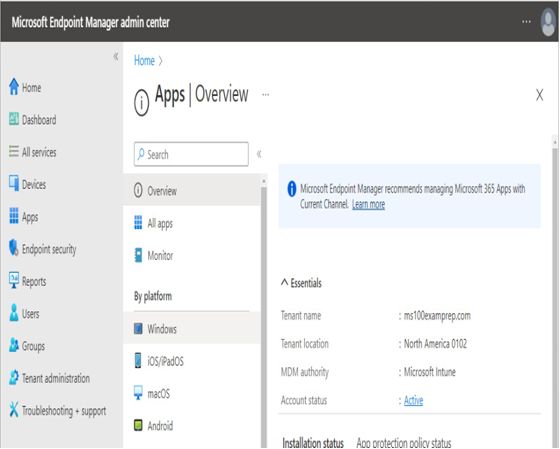Click the Apps grid icon in sidebar
This screenshot has height=449, width=560.
pyautogui.click(x=14, y=216)
